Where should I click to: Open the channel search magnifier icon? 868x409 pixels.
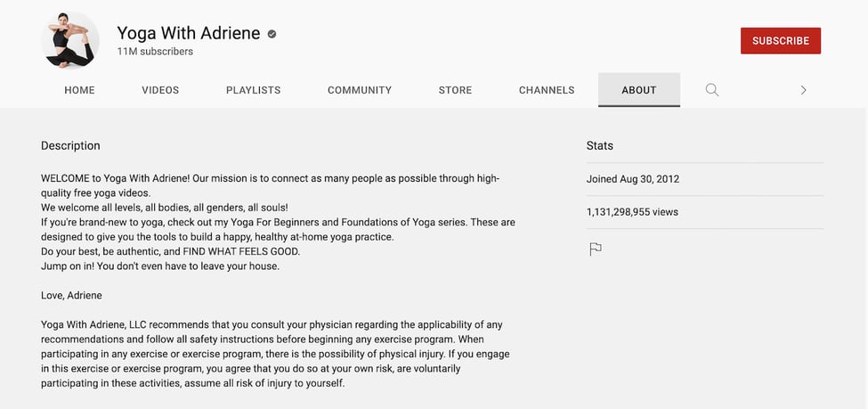[711, 90]
